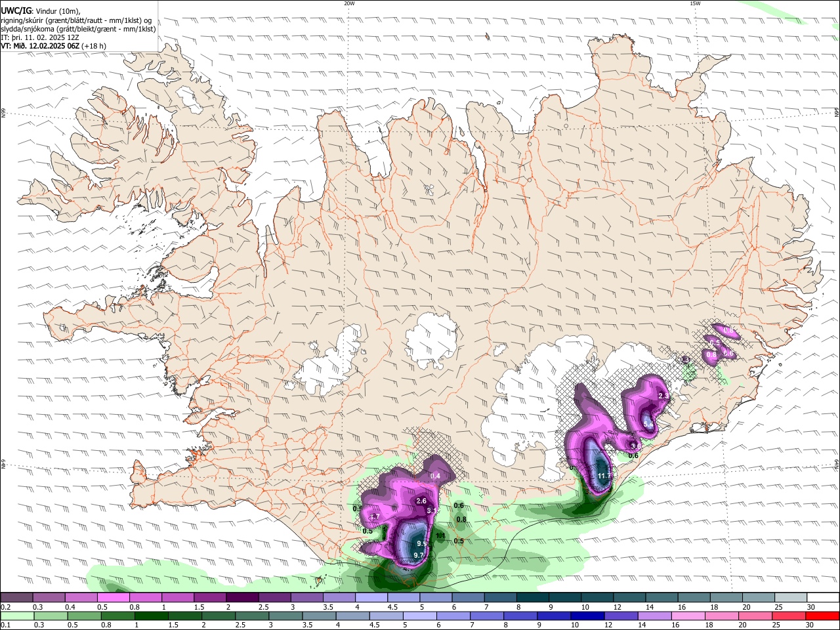Screen dimensions: 840x630
Task: Click the 'IT: þri. 11. 02. 2025 12Z' line
Action: point(39,37)
